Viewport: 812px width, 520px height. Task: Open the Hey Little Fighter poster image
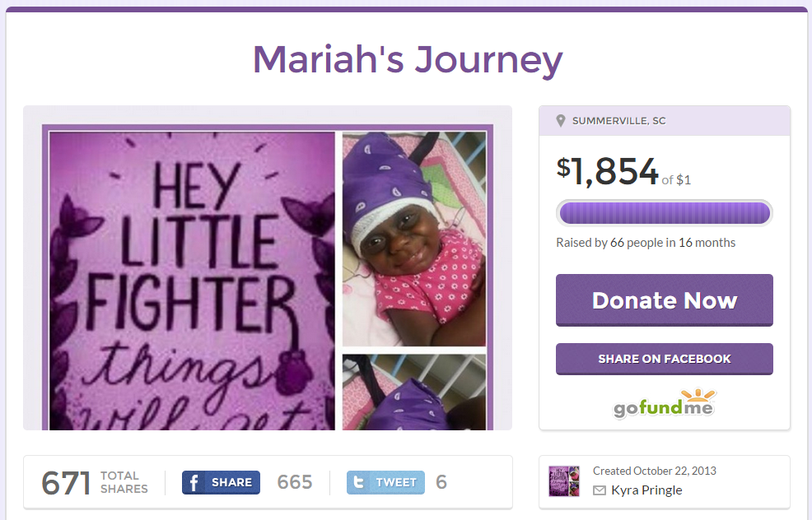point(192,281)
